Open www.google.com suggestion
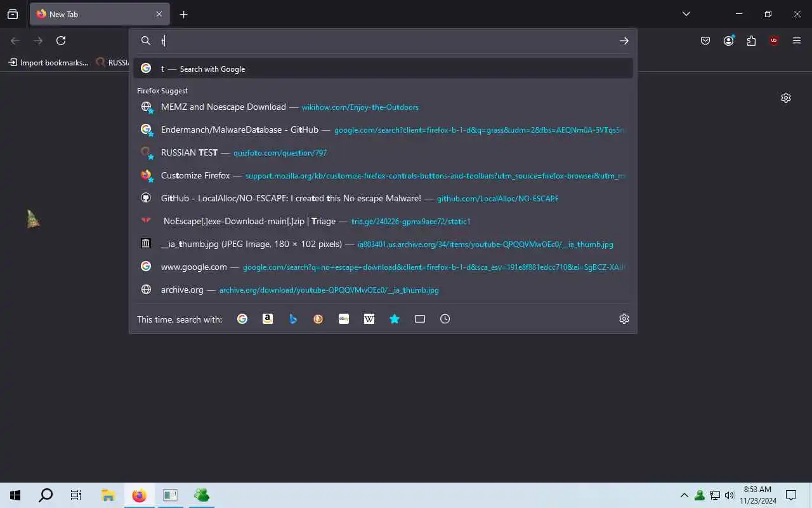 point(383,267)
